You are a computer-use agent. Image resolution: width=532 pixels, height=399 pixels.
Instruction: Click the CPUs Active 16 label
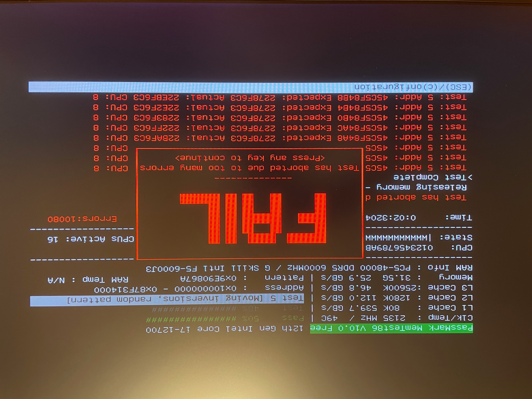click(91, 239)
